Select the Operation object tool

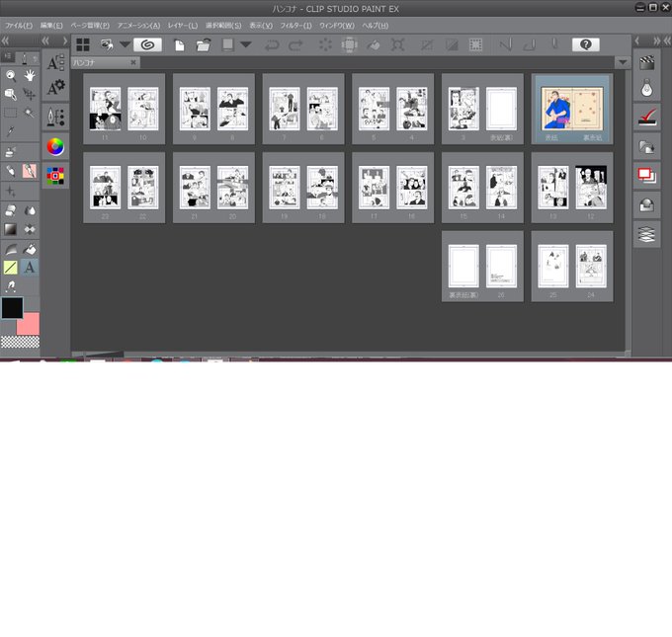11,94
